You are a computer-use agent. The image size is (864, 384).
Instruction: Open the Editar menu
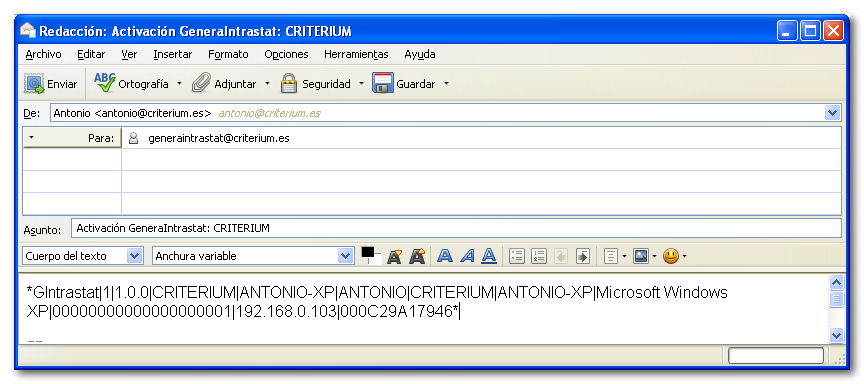91,55
